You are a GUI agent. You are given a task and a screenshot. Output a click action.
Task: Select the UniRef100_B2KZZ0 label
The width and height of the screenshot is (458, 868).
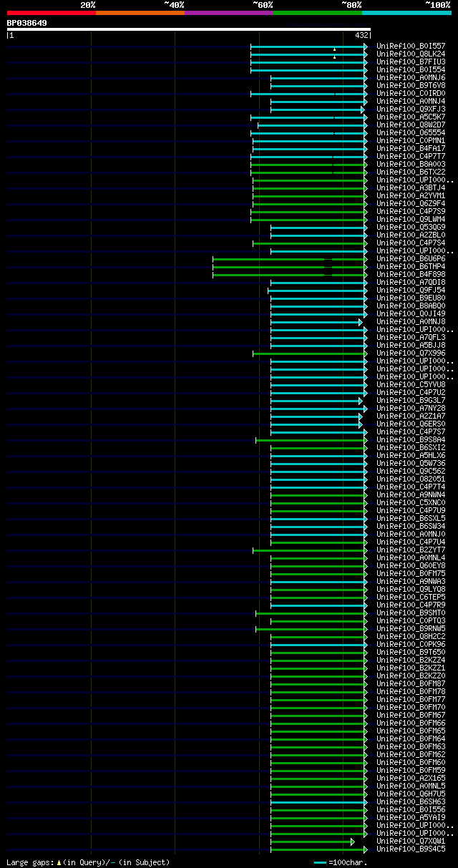click(411, 676)
